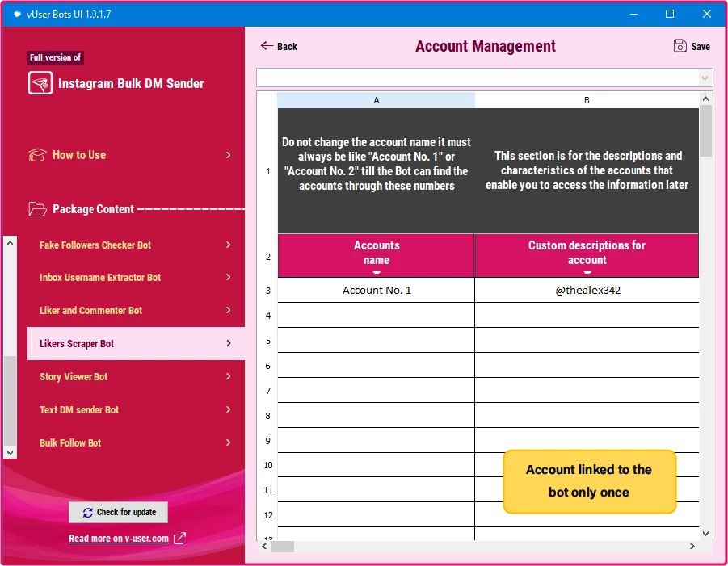Click Check for update button

[x=119, y=512]
